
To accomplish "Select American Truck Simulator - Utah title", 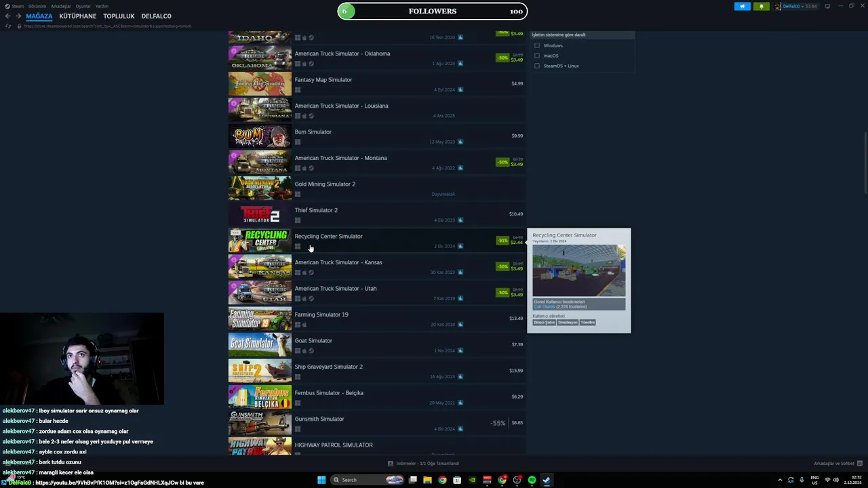I will [x=336, y=289].
